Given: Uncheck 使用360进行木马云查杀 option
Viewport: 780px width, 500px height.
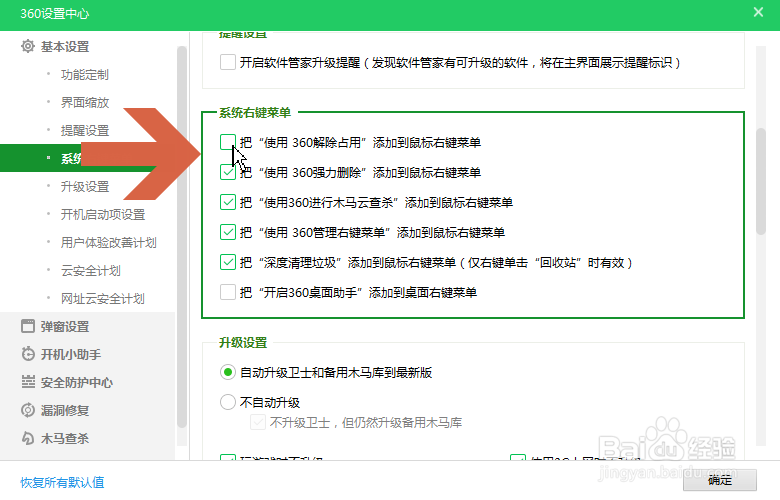Looking at the screenshot, I should pos(228,202).
